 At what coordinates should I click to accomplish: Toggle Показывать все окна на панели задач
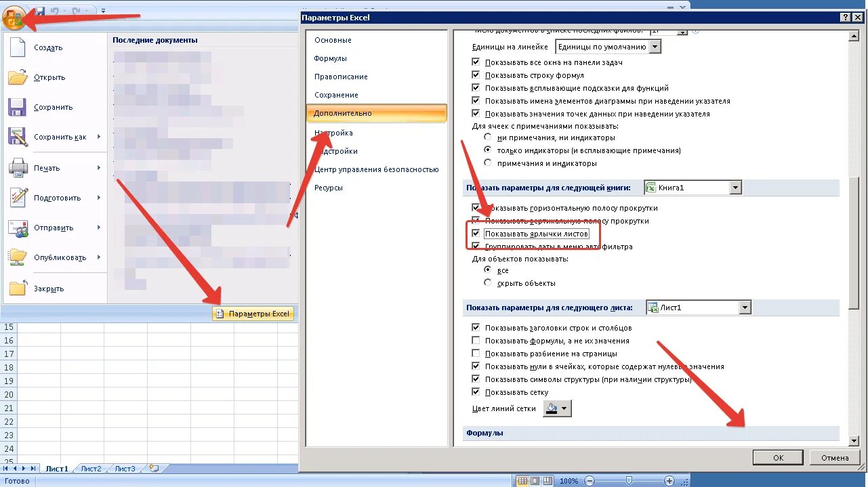click(476, 62)
